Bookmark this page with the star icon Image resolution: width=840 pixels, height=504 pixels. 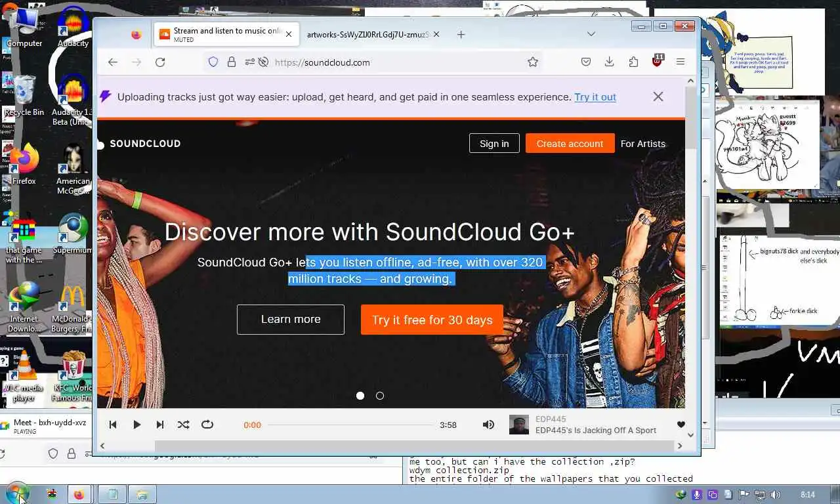[x=533, y=62]
